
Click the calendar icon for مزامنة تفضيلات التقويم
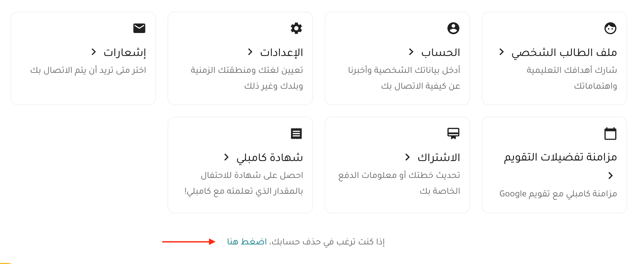point(610,133)
